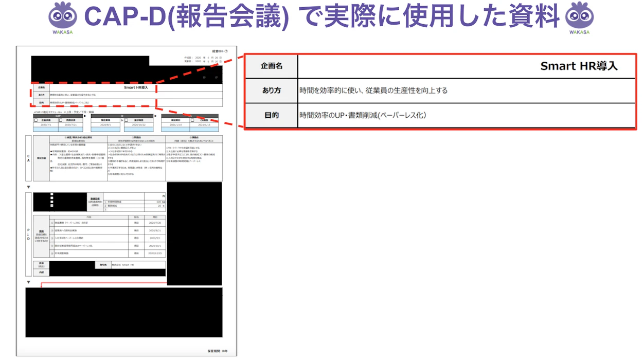644x363 pixels.
Task: Select the D section header bar
Action: [x=122, y=116]
